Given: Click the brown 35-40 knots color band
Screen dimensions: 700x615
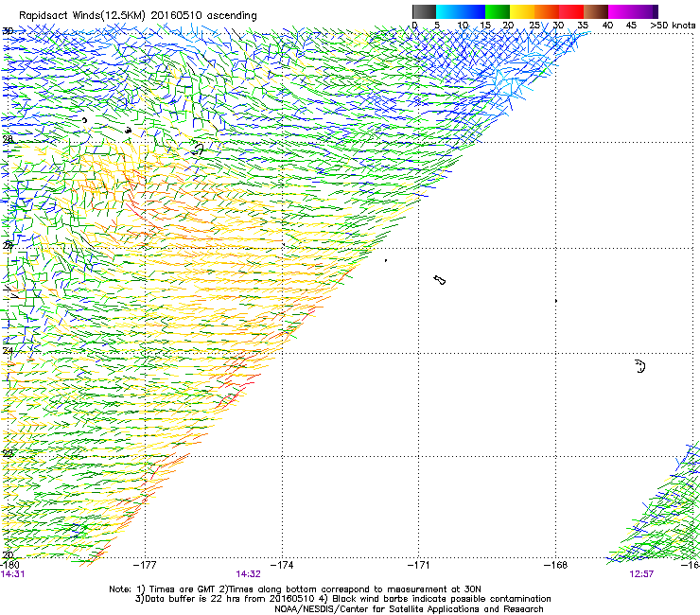Looking at the screenshot, I should pyautogui.click(x=596, y=11).
